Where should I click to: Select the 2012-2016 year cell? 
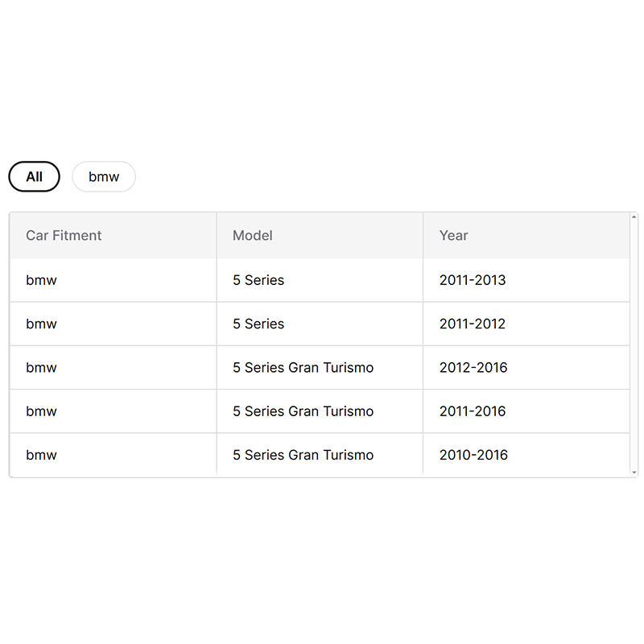click(x=473, y=367)
